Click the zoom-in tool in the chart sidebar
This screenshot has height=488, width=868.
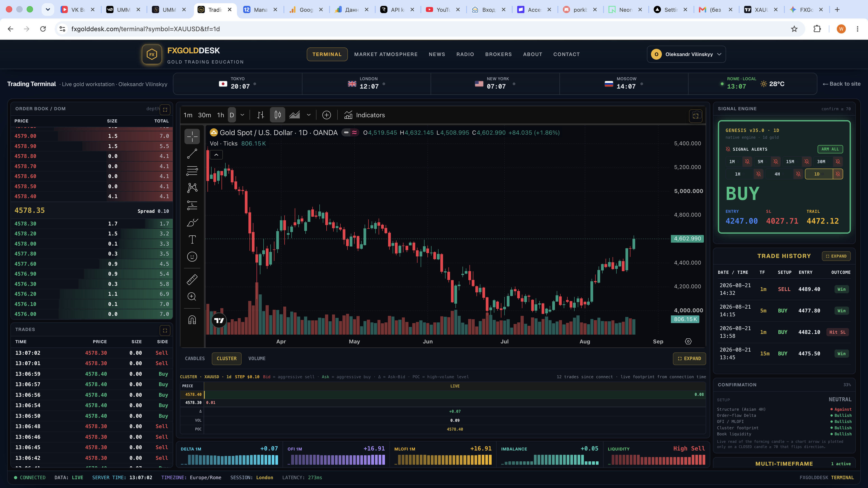192,296
